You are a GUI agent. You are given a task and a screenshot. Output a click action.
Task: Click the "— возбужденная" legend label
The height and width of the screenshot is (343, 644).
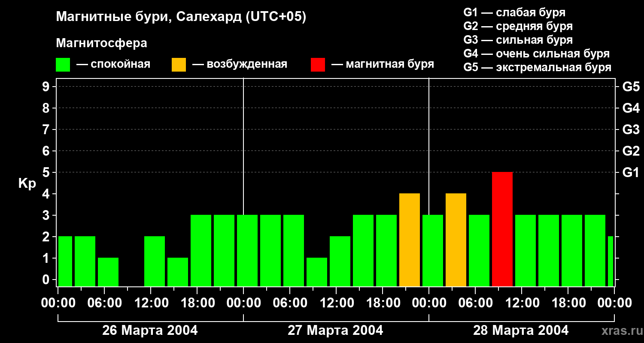pos(240,65)
